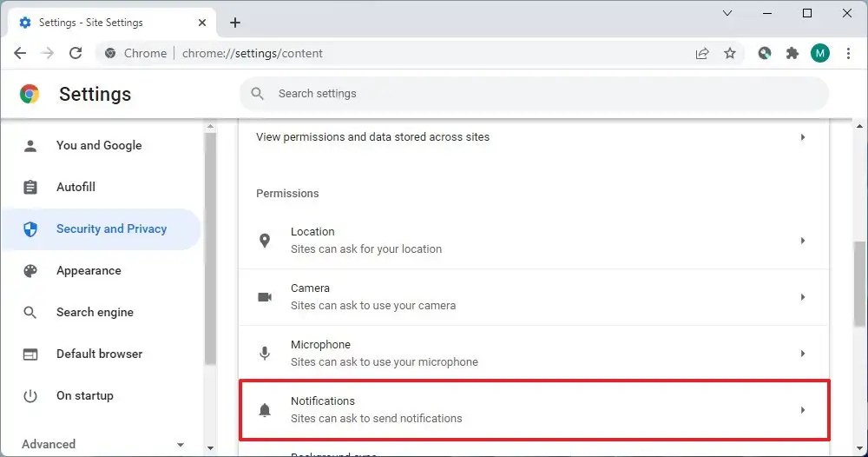Image resolution: width=868 pixels, height=457 pixels.
Task: Bookmark this tab with the star icon
Action: point(730,53)
